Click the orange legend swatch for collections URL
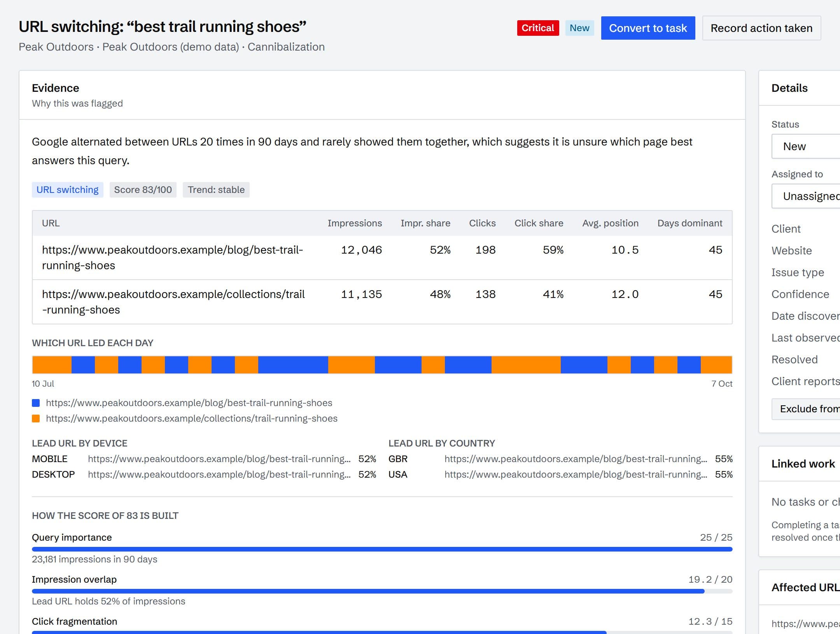This screenshot has height=634, width=840. tap(36, 419)
